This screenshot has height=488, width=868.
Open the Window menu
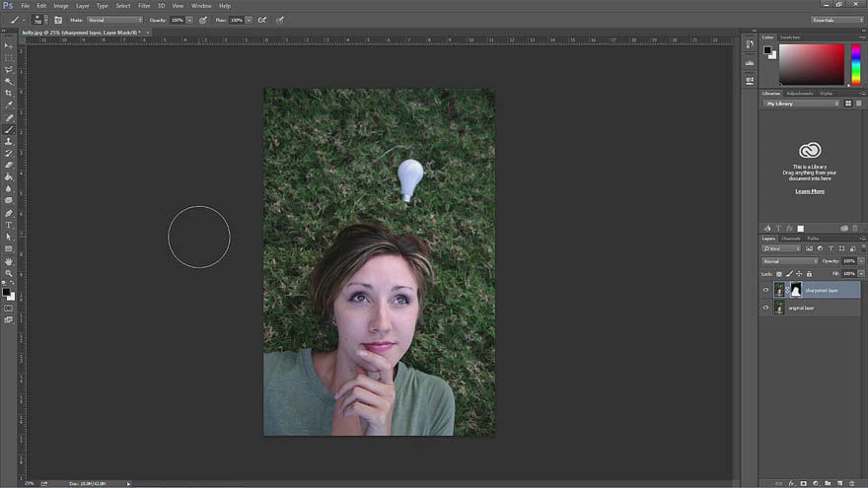tap(201, 6)
